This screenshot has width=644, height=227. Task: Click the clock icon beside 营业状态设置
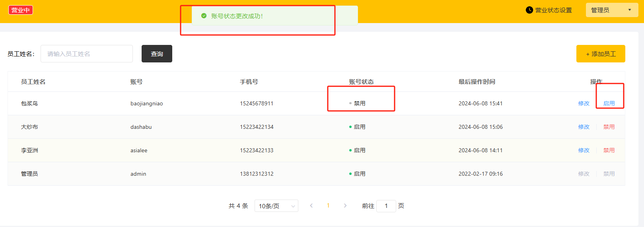[529, 10]
